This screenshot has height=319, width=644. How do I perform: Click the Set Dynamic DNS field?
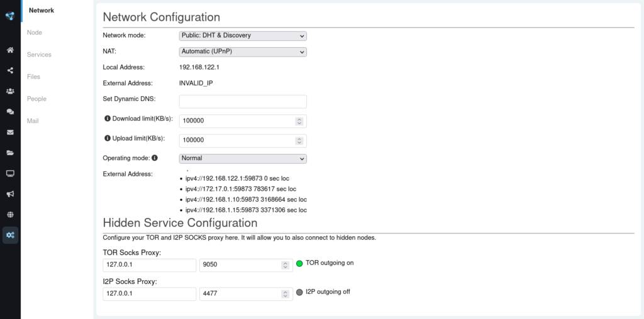coord(243,101)
